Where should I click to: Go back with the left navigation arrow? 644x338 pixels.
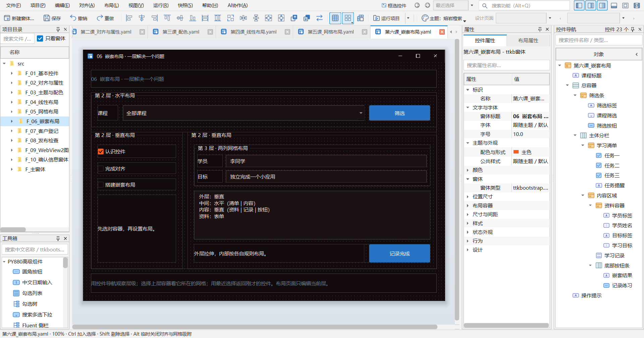coord(417,5)
